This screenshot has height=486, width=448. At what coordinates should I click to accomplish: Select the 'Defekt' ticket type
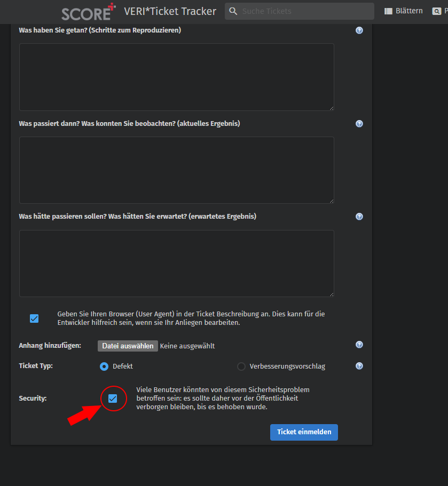pos(104,367)
